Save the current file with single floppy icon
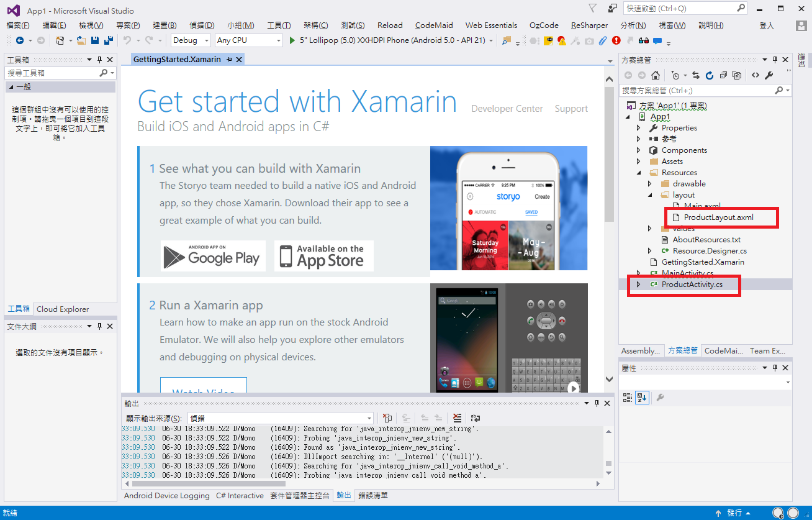Image resolution: width=812 pixels, height=520 pixels. click(95, 40)
